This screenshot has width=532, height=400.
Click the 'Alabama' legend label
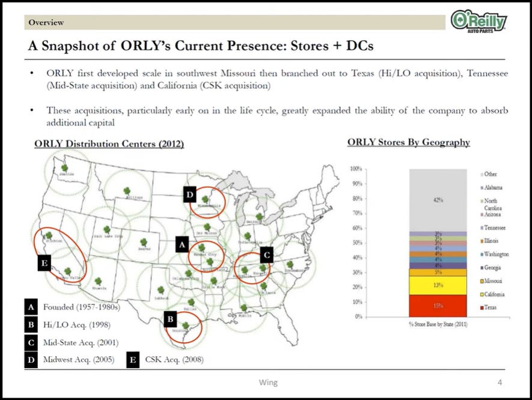(x=494, y=187)
